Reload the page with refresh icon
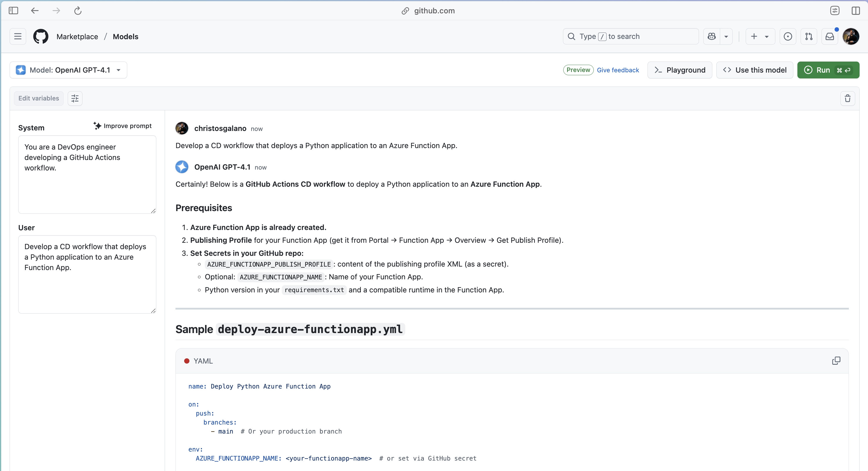The height and width of the screenshot is (471, 868). pyautogui.click(x=78, y=11)
